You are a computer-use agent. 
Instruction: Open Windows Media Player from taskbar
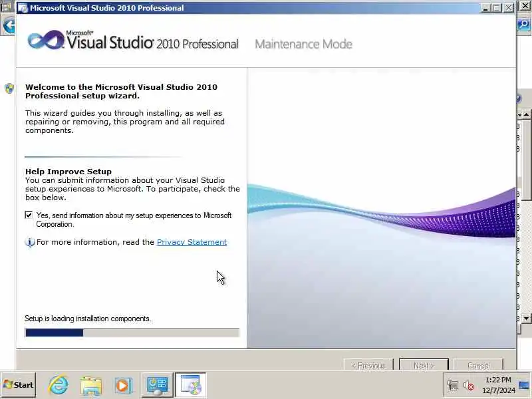point(123,386)
